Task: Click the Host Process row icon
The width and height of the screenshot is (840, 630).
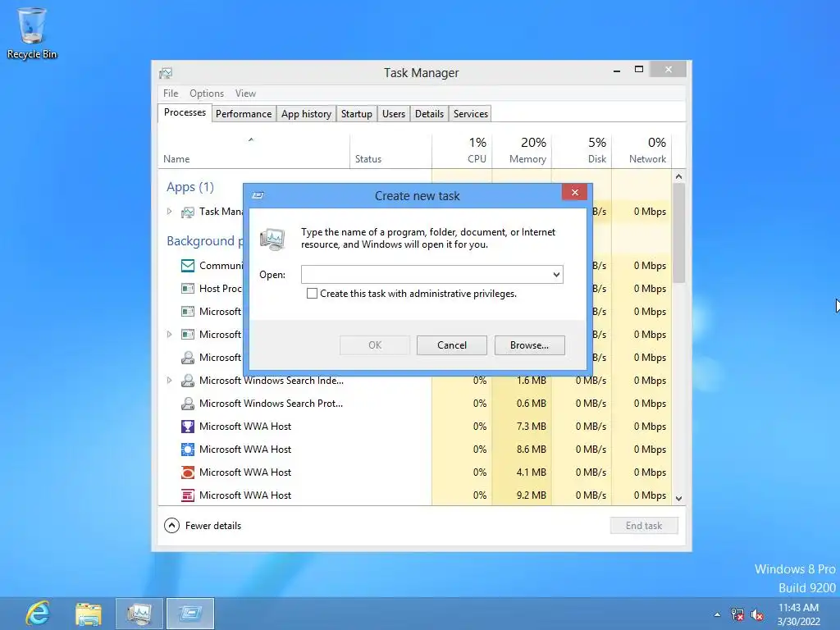Action: [x=188, y=289]
